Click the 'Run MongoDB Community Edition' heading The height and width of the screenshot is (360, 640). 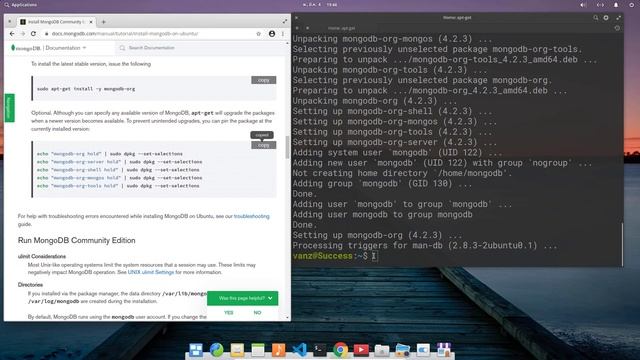point(76,240)
